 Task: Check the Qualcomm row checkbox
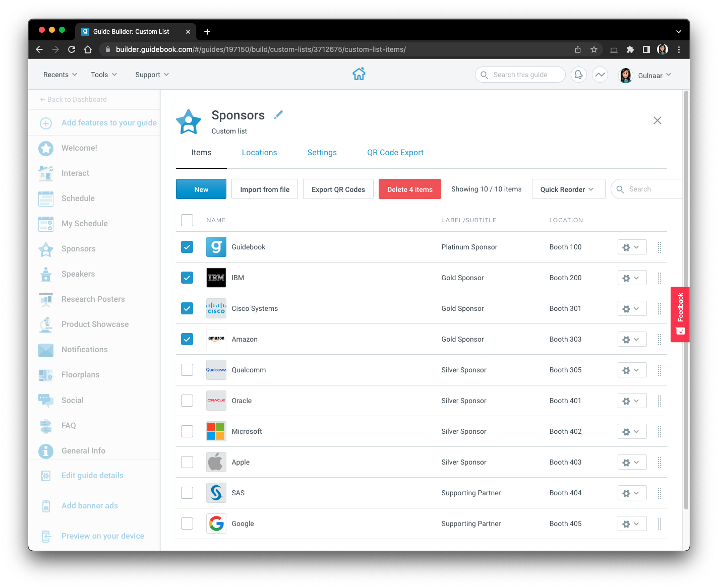(x=187, y=370)
